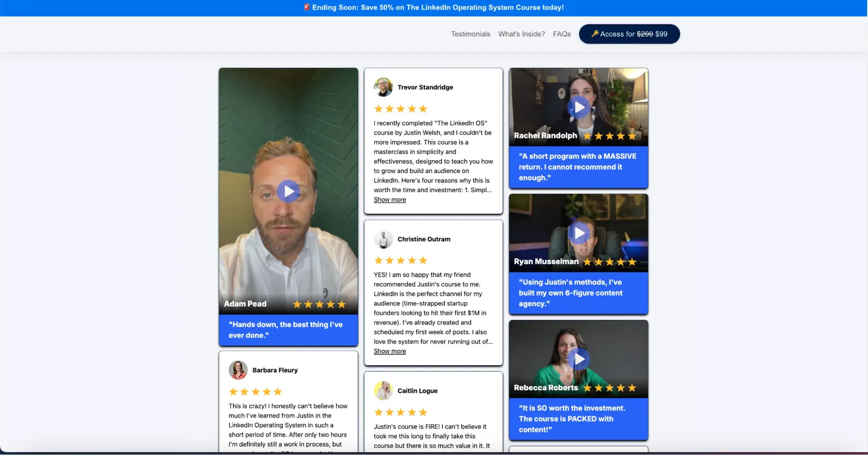Image resolution: width=868 pixels, height=455 pixels.
Task: Click the Adam Pead name label
Action: click(x=245, y=304)
